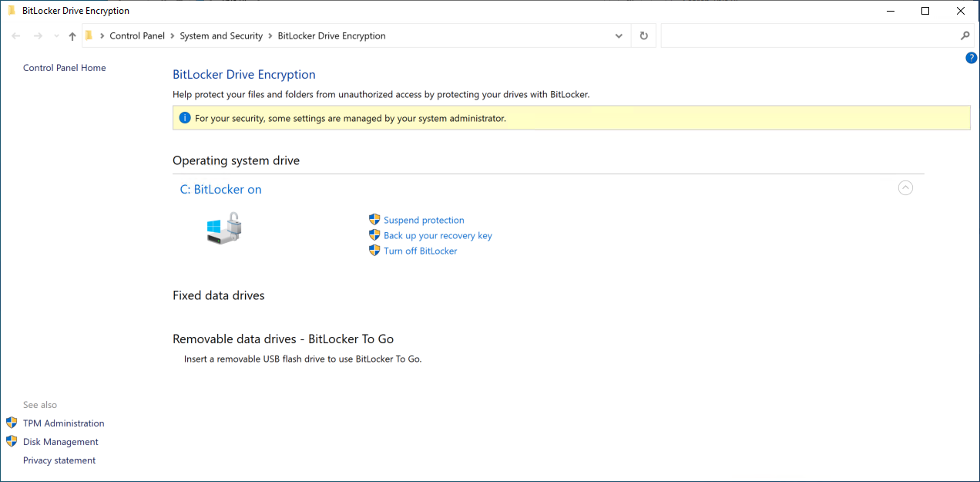Open the Privacy statement link
This screenshot has width=980, height=482.
59,460
